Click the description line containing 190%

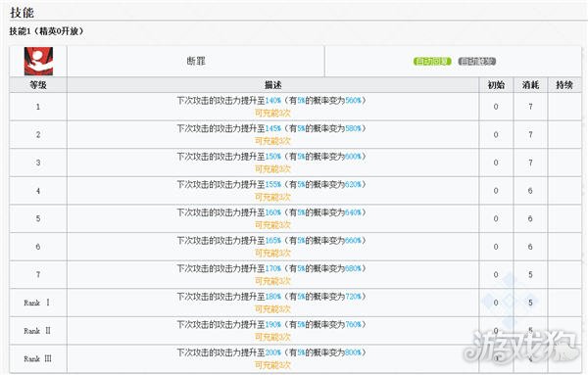(x=271, y=324)
